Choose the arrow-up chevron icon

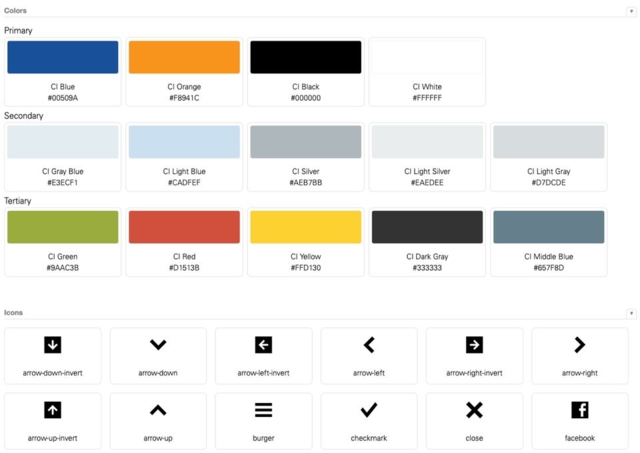coord(158,410)
